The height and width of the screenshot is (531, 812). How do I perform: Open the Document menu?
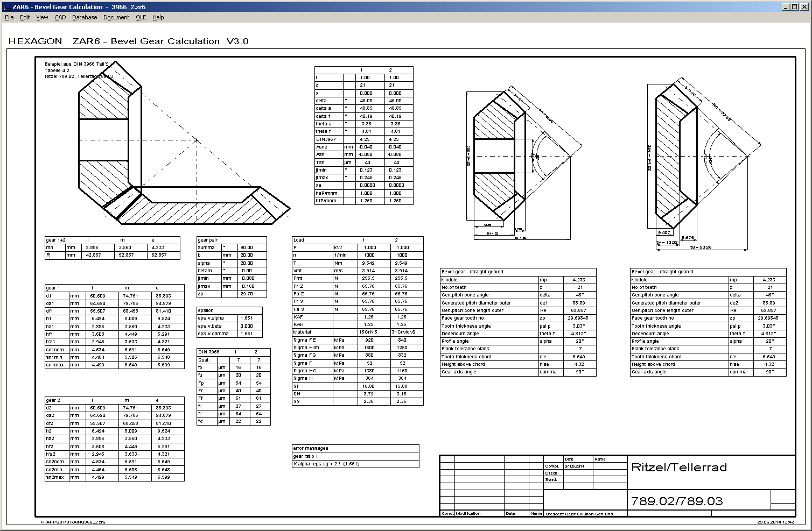coord(116,17)
